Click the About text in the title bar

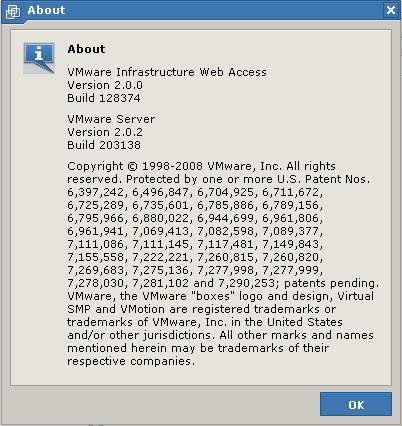click(x=46, y=10)
